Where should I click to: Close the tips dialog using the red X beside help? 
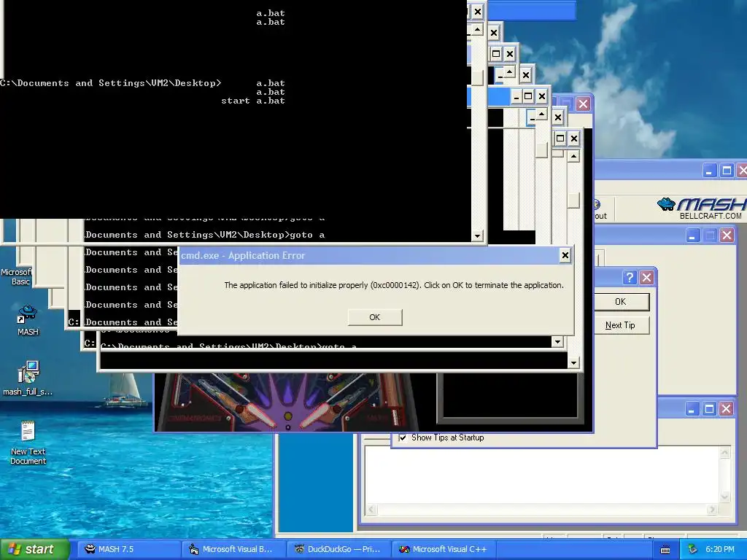point(646,277)
